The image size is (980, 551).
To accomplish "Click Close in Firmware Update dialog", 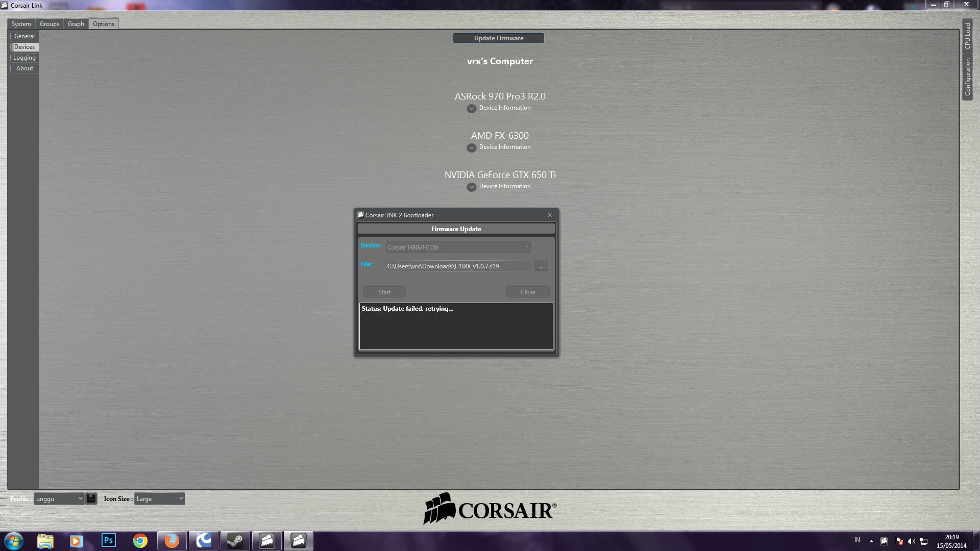I will [528, 292].
